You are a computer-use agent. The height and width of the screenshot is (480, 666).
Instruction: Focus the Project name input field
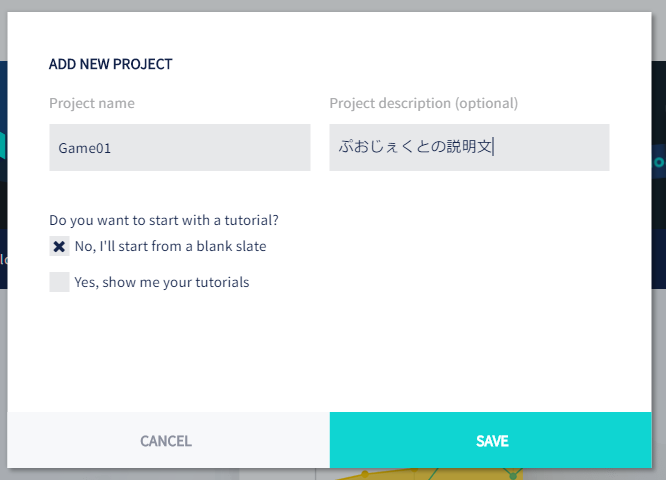point(180,147)
